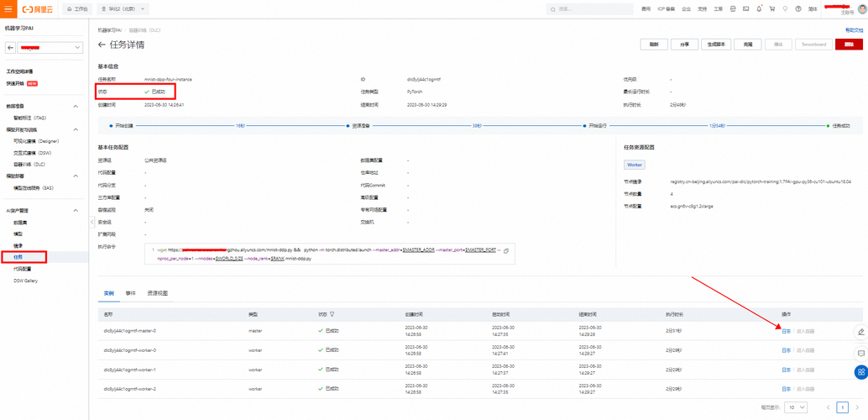The width and height of the screenshot is (868, 420).
Task: Open 工作空间详情 in sidebar
Action: click(x=19, y=72)
